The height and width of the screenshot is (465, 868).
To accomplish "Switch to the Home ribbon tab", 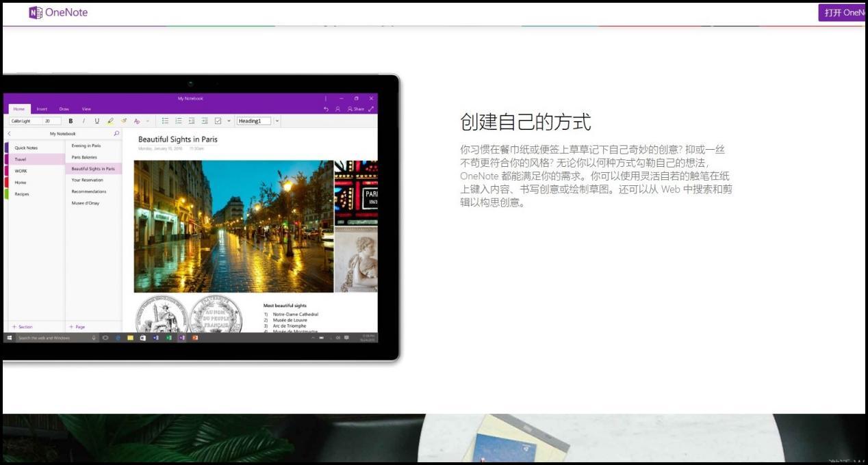I will (x=19, y=109).
